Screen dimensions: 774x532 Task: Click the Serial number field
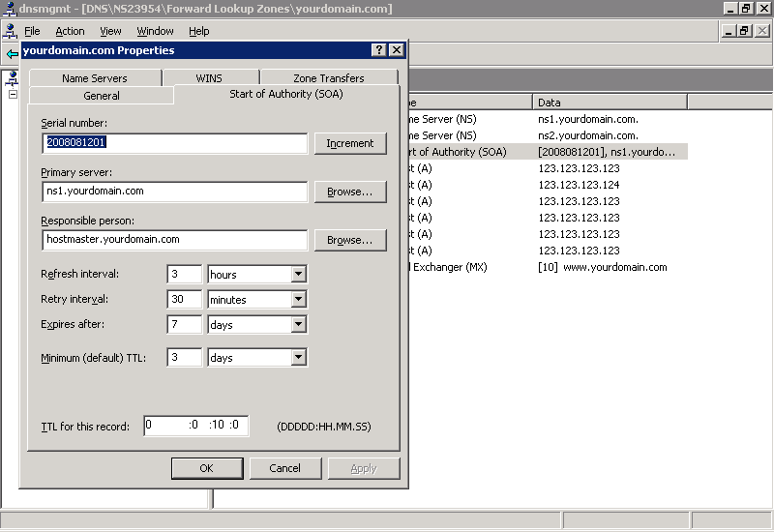click(x=175, y=143)
